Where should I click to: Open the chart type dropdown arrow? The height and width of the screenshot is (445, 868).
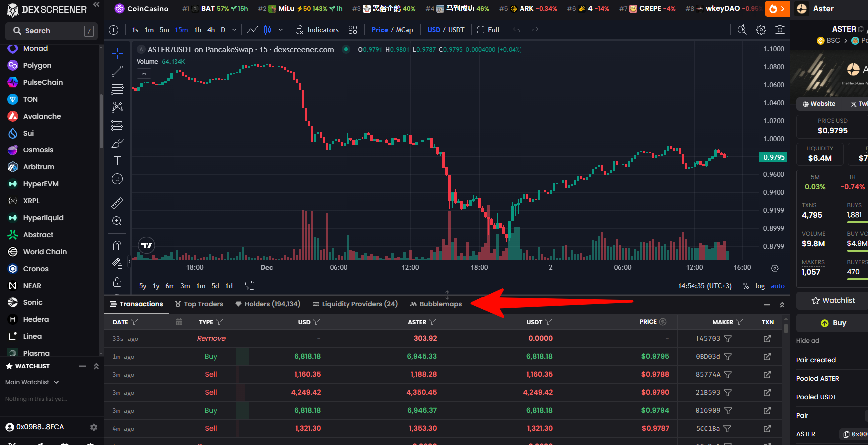pyautogui.click(x=281, y=30)
